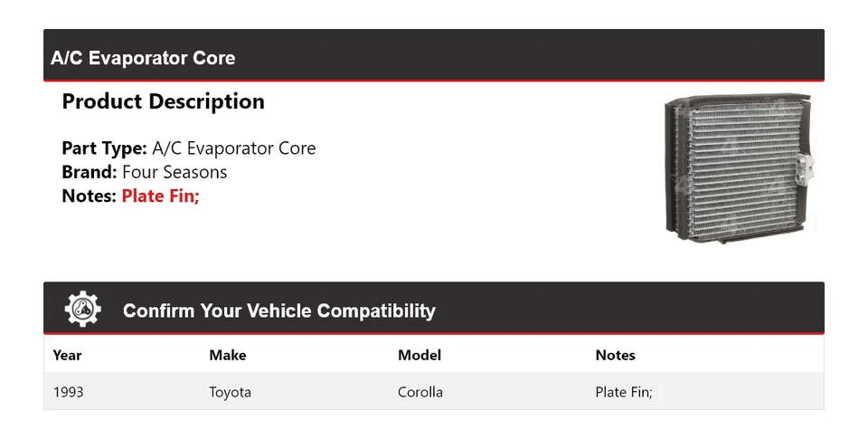Click the A/C Evaporator Core title bar
This screenshot has height=439, width=868.
143,58
